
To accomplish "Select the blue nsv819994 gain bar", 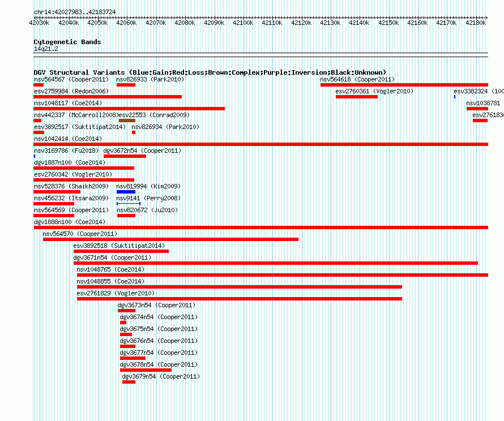I will [126, 192].
